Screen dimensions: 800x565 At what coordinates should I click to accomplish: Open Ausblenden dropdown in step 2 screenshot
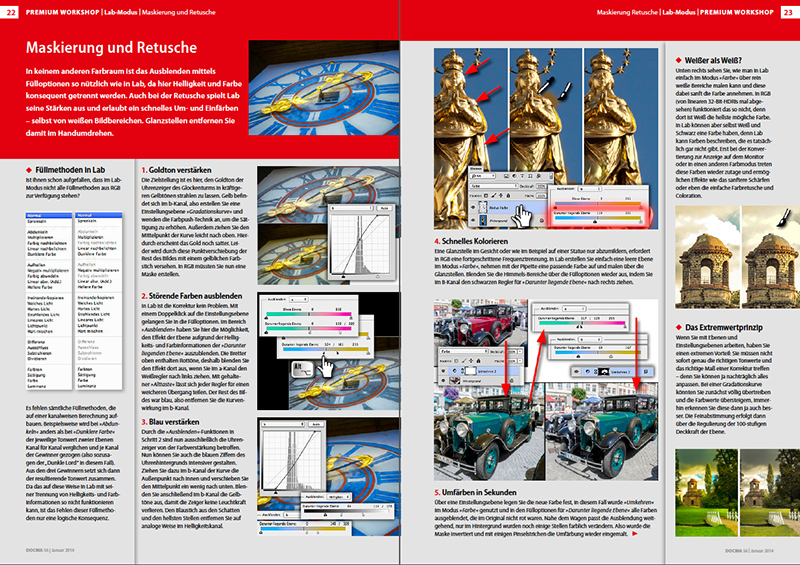[298, 299]
